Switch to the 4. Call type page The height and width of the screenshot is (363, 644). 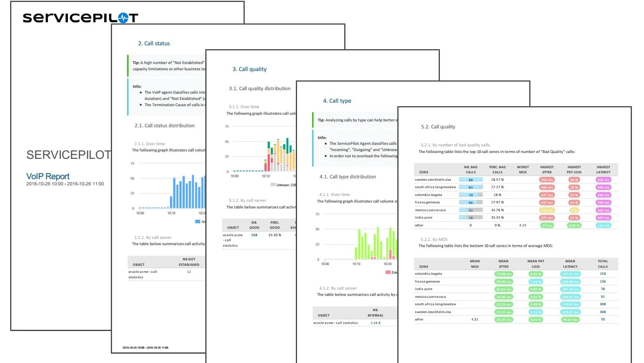337,101
